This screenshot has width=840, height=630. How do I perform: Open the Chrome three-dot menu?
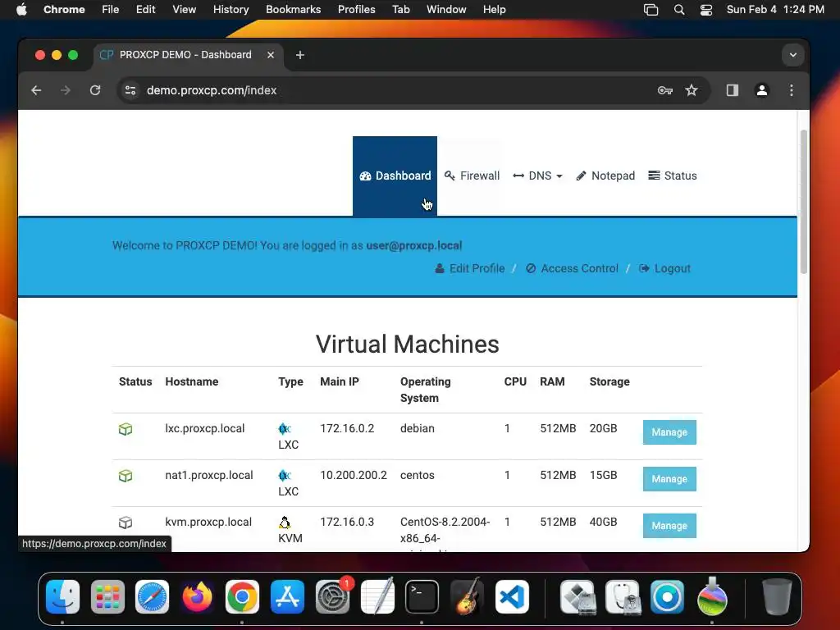(792, 90)
